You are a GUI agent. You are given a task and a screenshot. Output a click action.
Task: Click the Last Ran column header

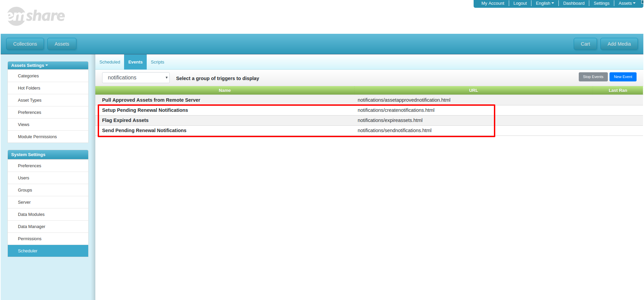618,90
